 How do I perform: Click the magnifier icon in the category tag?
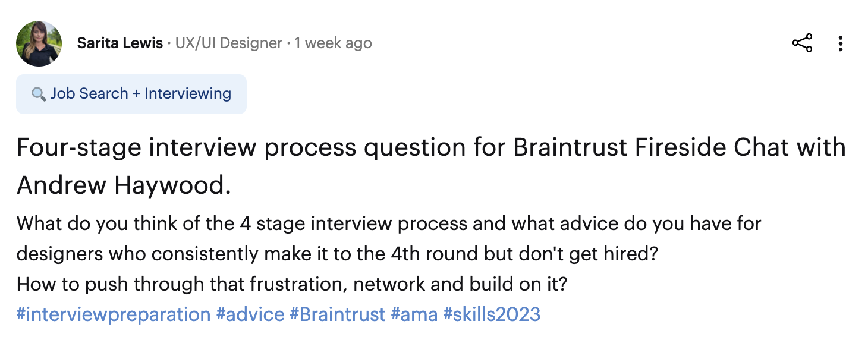[x=39, y=94]
